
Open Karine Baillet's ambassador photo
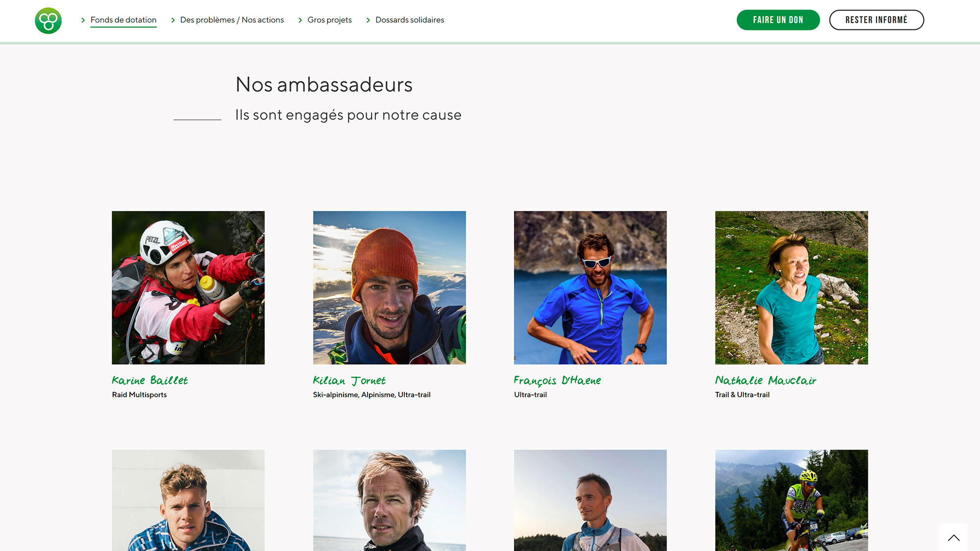click(x=188, y=288)
